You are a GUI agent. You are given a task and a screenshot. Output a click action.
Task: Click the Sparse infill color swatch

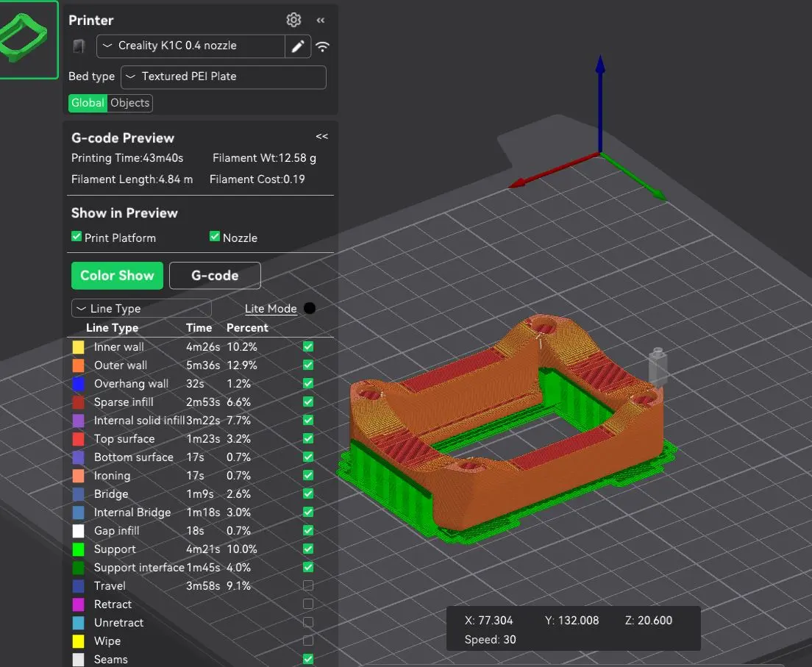coord(78,402)
